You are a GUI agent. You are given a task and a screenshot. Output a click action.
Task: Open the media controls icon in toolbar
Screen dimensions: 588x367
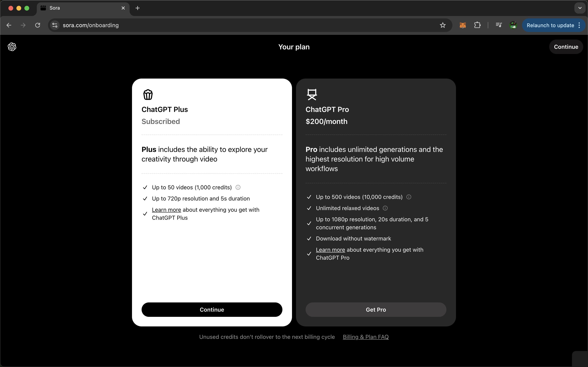tap(499, 25)
